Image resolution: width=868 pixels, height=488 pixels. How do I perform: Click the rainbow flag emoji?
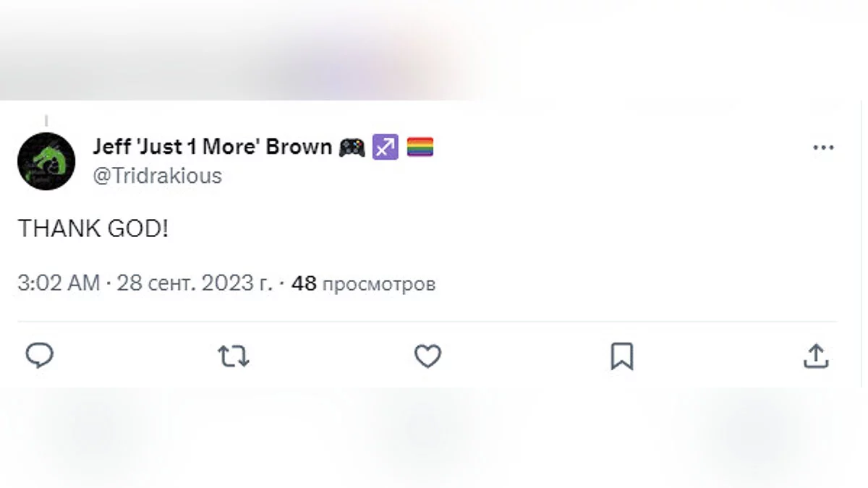[x=420, y=147]
